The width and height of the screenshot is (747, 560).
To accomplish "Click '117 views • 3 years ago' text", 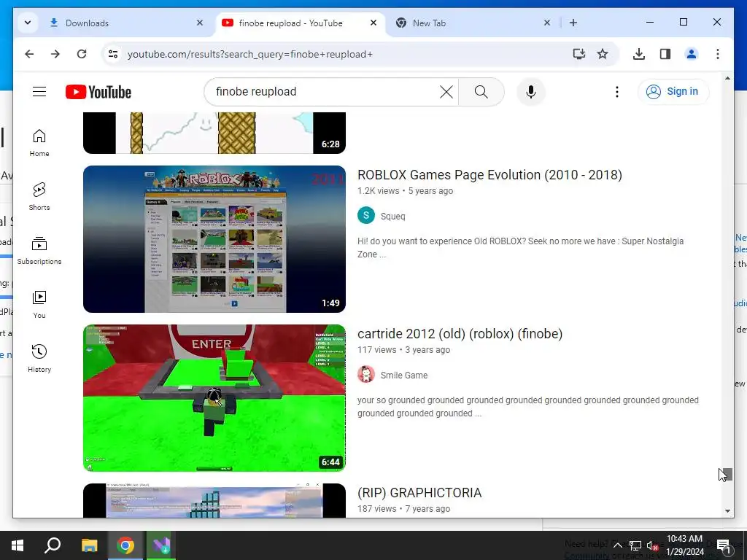I will [403, 350].
